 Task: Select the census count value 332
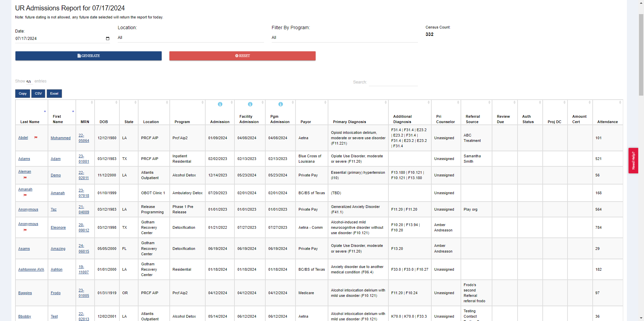pyautogui.click(x=429, y=34)
